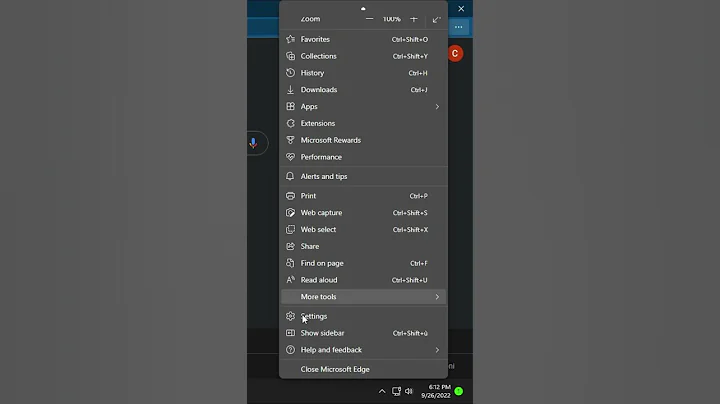Select Microsoft Rewards menu entry
Screen dimensions: 720x404
(363, 140)
